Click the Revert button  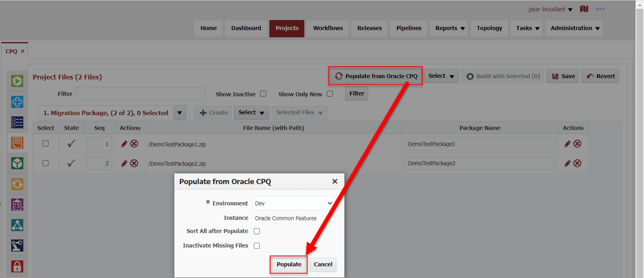click(600, 76)
